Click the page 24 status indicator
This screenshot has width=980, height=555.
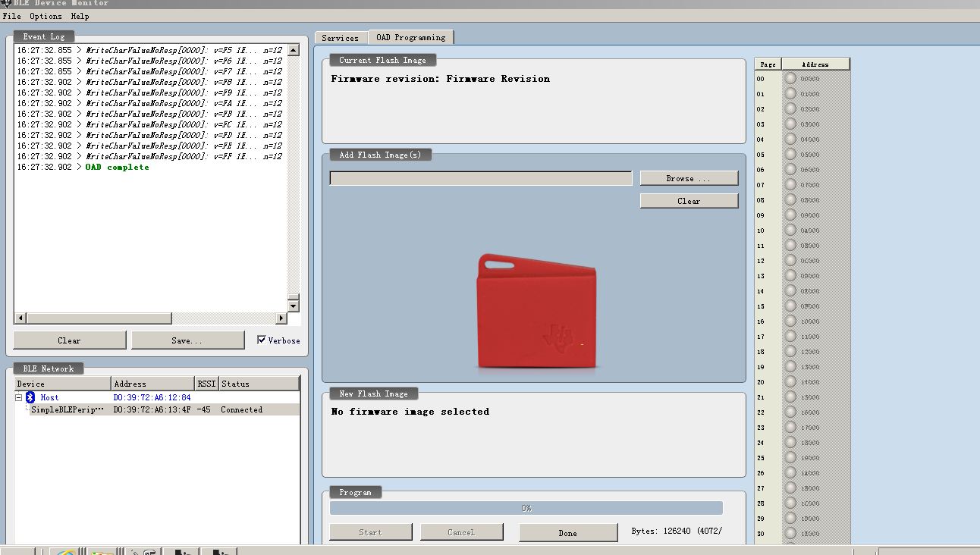point(790,442)
